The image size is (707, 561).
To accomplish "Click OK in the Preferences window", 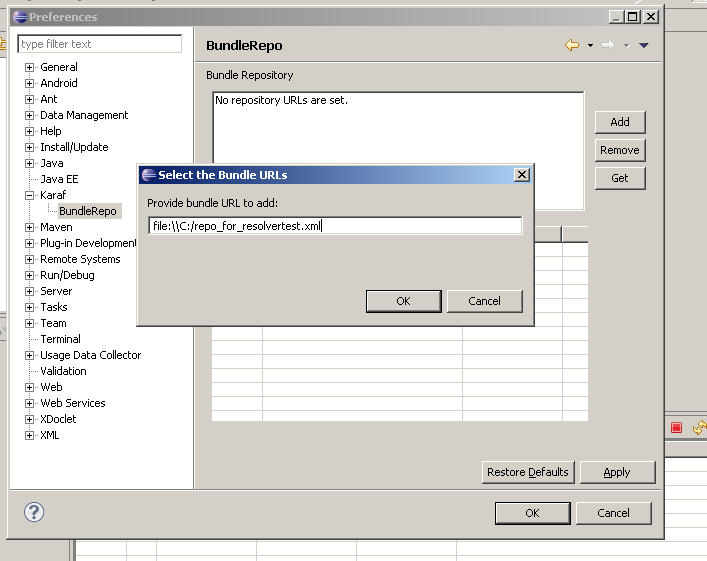I will [533, 513].
